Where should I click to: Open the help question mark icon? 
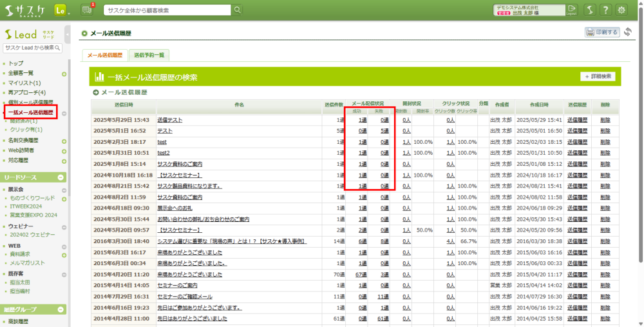[606, 10]
